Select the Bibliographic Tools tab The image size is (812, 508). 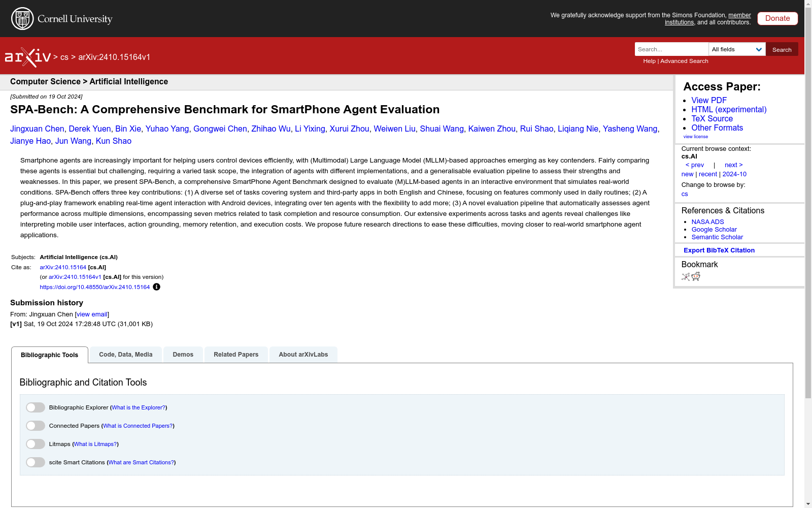tap(50, 355)
